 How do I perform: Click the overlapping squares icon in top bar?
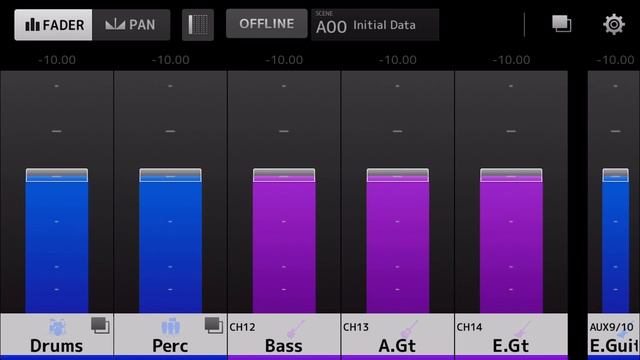click(562, 24)
